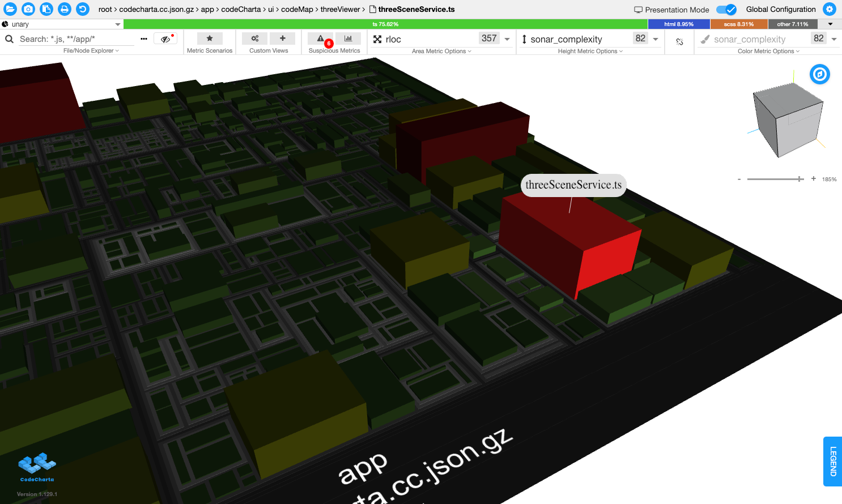Screen dimensions: 842x504
Task: Open the three-dots search options menu
Action: (x=144, y=39)
